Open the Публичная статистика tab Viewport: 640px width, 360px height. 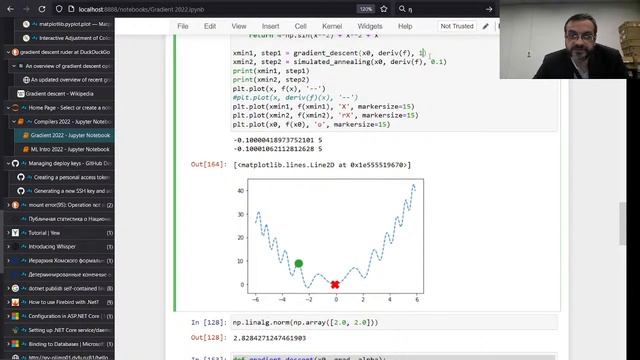pyautogui.click(x=69, y=219)
